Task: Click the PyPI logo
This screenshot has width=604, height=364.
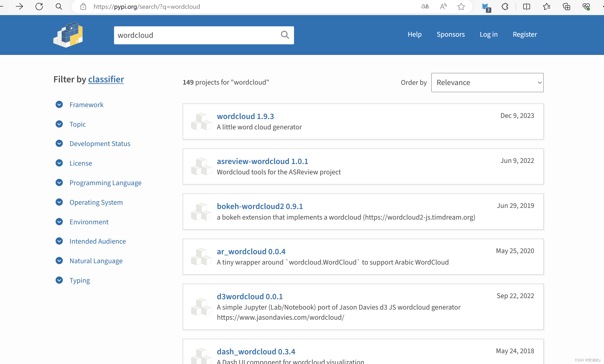Action: (x=68, y=35)
